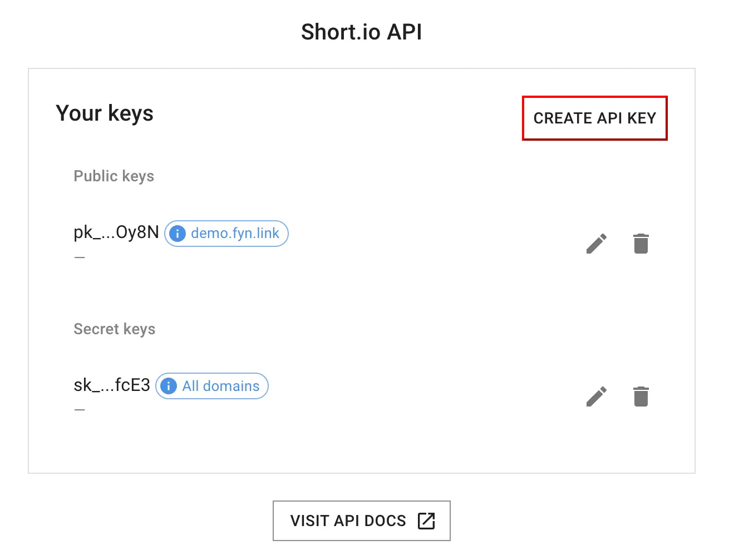Open VISIT API DOCS
The width and height of the screenshot is (729, 560).
(x=361, y=521)
